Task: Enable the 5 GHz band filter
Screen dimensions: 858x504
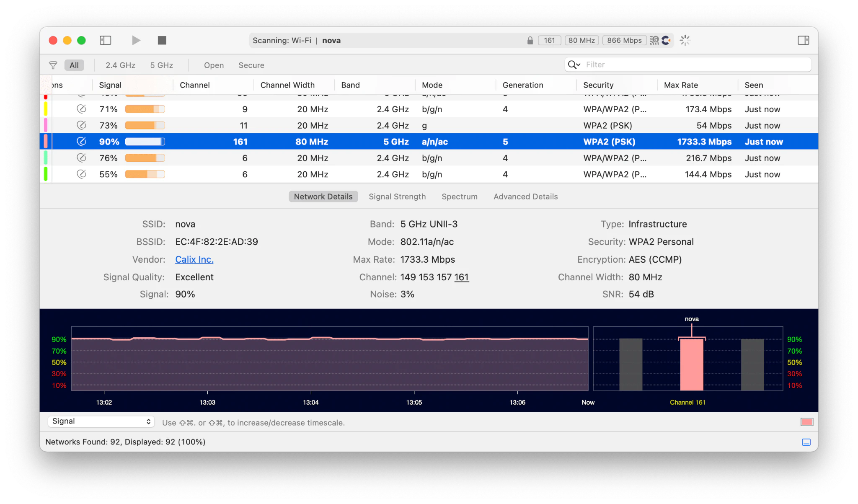Action: click(161, 65)
